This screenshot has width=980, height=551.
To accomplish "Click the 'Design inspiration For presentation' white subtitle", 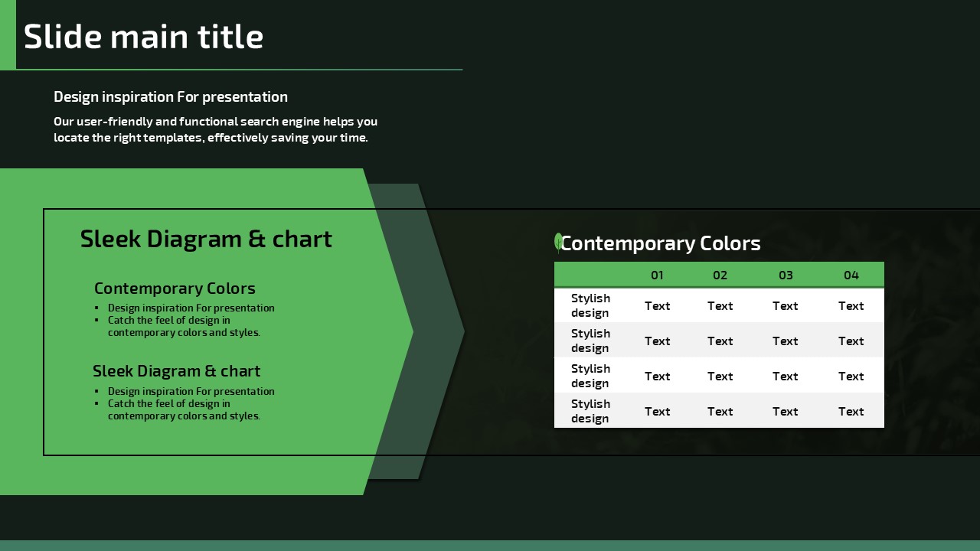I will (171, 96).
